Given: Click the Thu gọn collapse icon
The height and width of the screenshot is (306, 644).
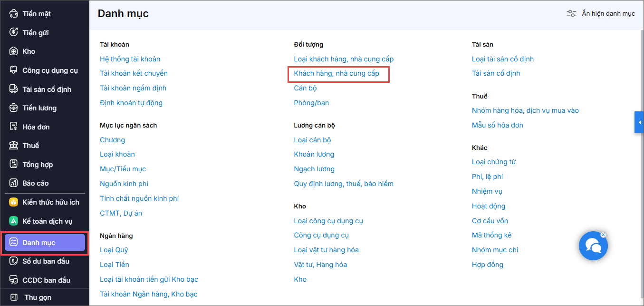Looking at the screenshot, I should [14, 297].
